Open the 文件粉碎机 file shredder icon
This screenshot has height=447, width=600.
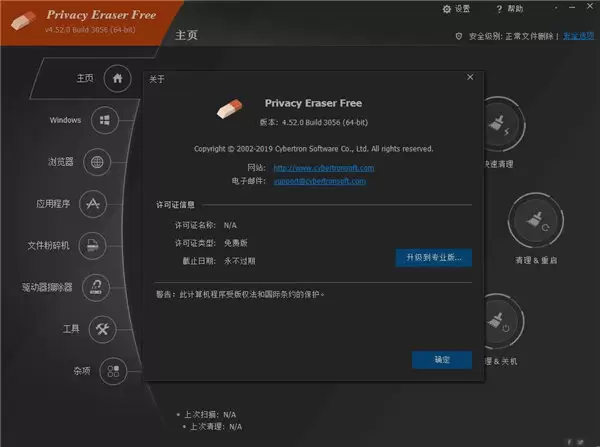(x=92, y=245)
